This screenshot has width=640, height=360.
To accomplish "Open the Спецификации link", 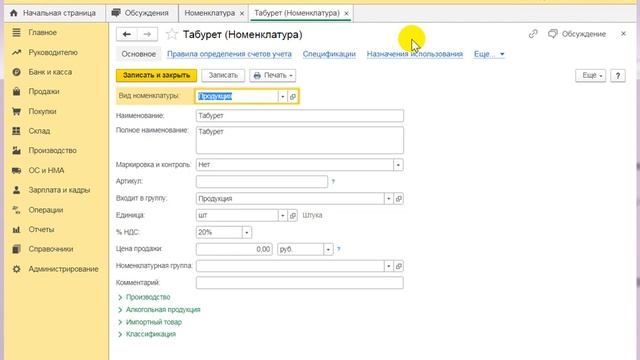I will pos(329,54).
